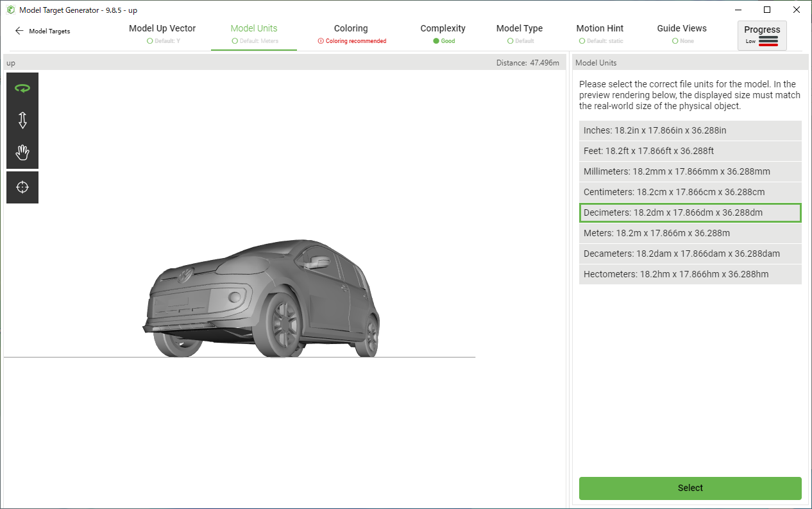The image size is (812, 509).
Task: Select the Hectometers unit option
Action: [690, 274]
